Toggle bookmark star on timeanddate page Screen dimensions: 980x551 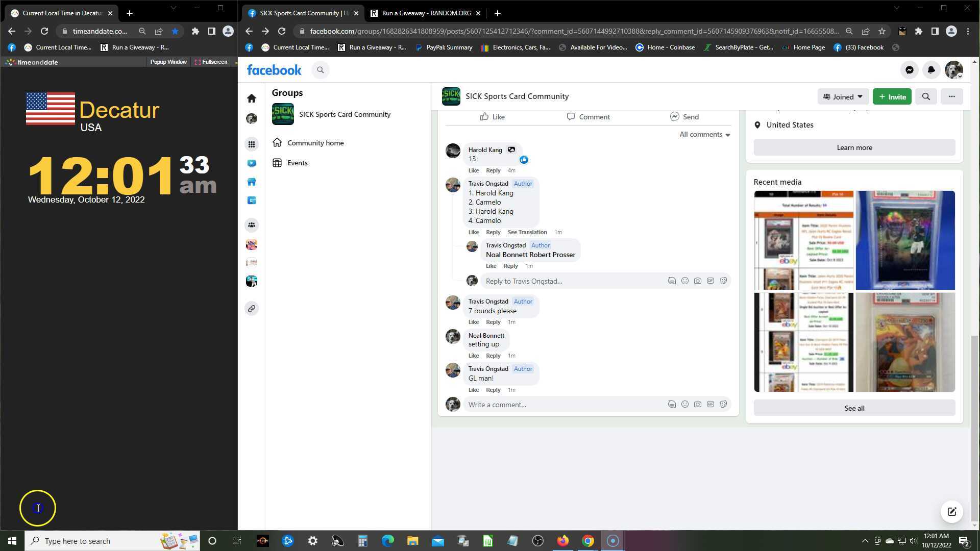pyautogui.click(x=175, y=31)
